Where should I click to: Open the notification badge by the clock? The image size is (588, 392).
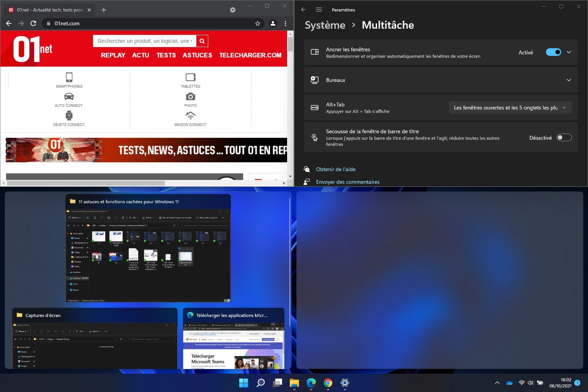point(578,383)
